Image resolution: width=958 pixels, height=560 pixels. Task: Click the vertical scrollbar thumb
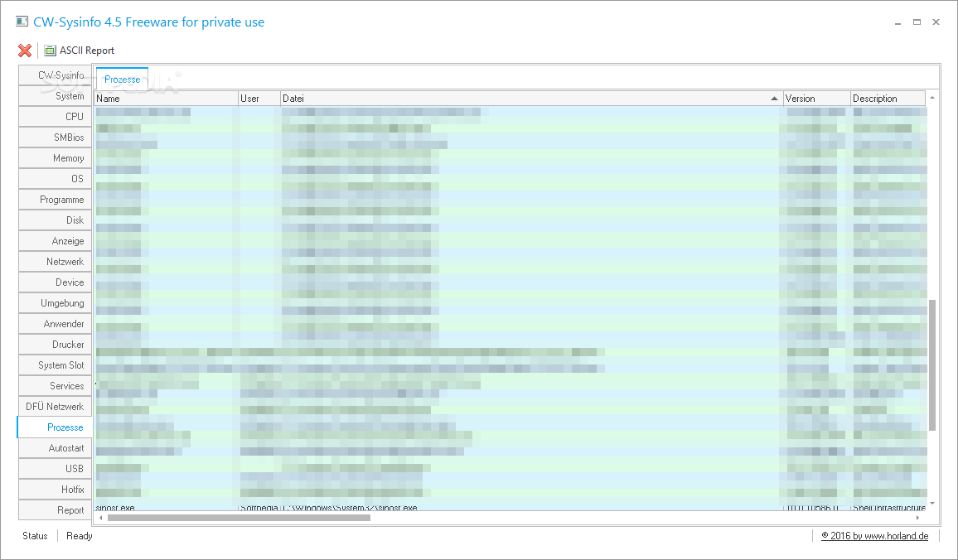point(932,365)
